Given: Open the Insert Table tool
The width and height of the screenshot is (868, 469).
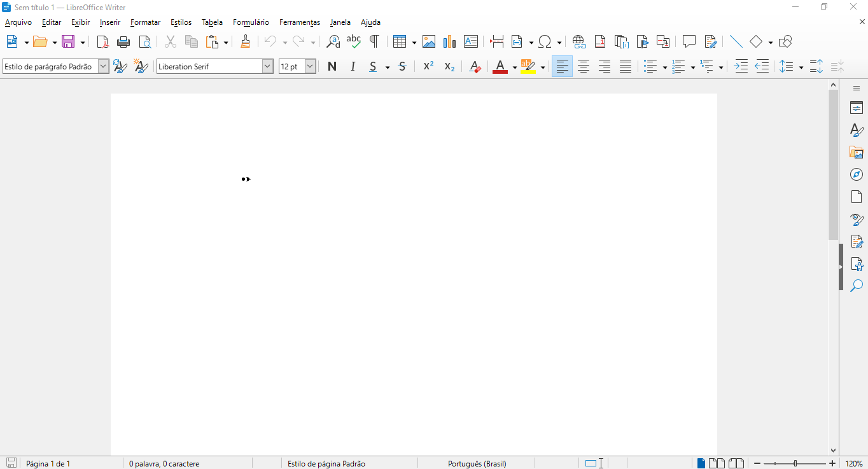Looking at the screenshot, I should tap(399, 42).
